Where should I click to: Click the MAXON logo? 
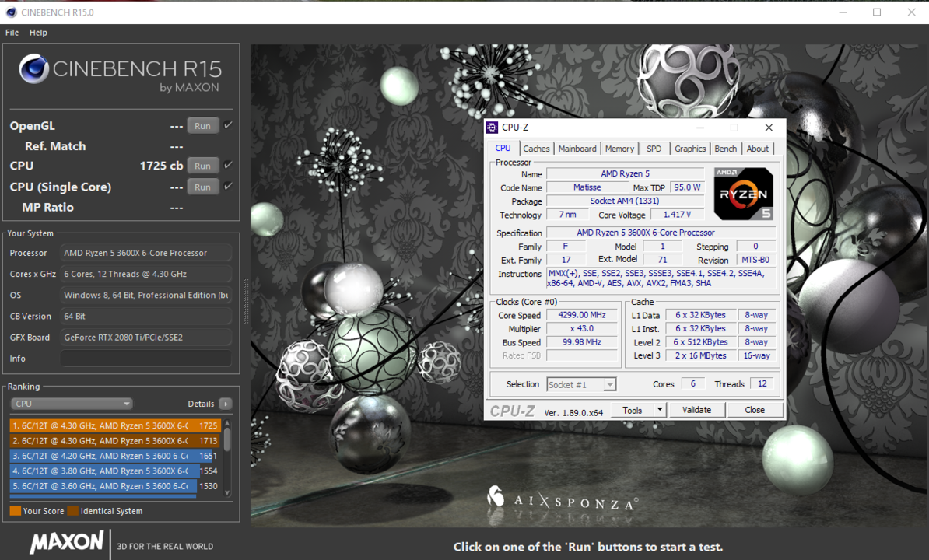point(67,541)
